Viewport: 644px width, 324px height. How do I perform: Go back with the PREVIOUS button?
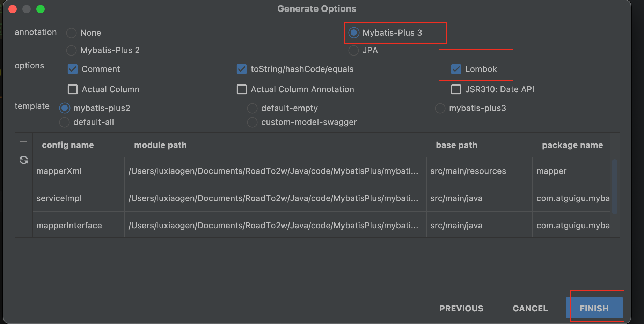[461, 308]
